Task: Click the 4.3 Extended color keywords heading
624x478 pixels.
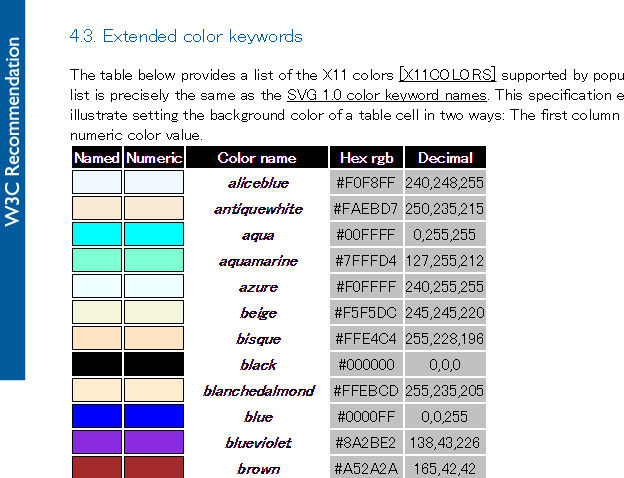Action: tap(186, 36)
